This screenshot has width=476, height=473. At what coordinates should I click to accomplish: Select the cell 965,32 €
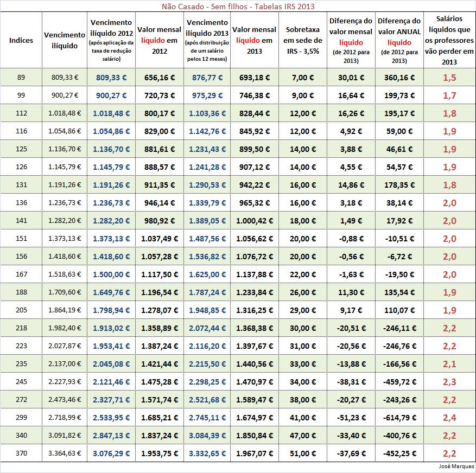pyautogui.click(x=255, y=203)
